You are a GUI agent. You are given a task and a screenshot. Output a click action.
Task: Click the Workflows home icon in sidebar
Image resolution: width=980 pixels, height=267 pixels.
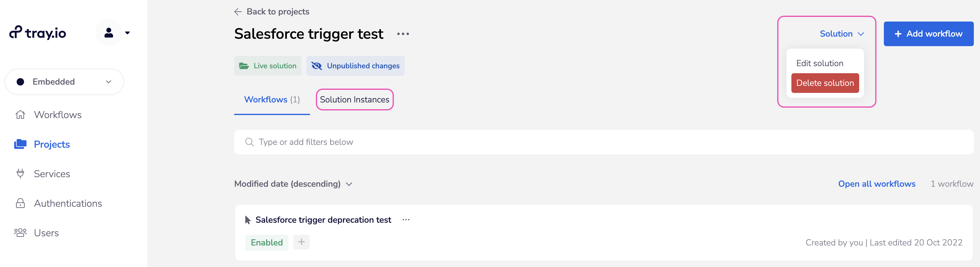[x=20, y=115]
